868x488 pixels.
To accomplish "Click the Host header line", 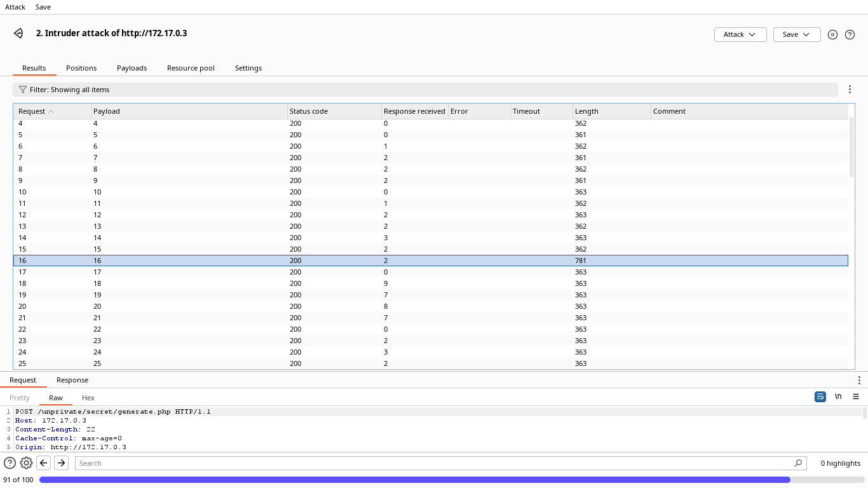I will pyautogui.click(x=51, y=421).
